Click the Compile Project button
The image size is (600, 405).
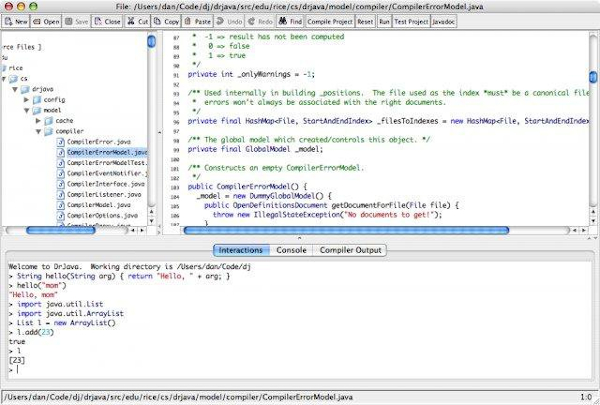pyautogui.click(x=330, y=21)
